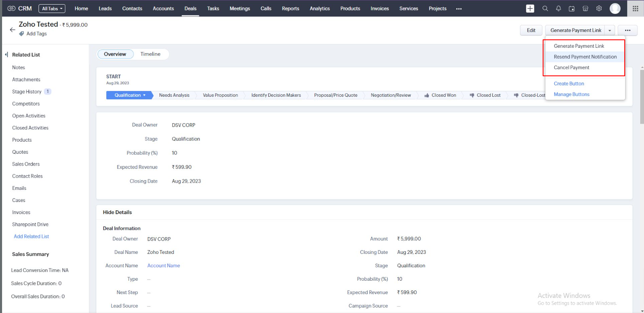Click the back arrow beside Zoho Tested

tap(12, 30)
